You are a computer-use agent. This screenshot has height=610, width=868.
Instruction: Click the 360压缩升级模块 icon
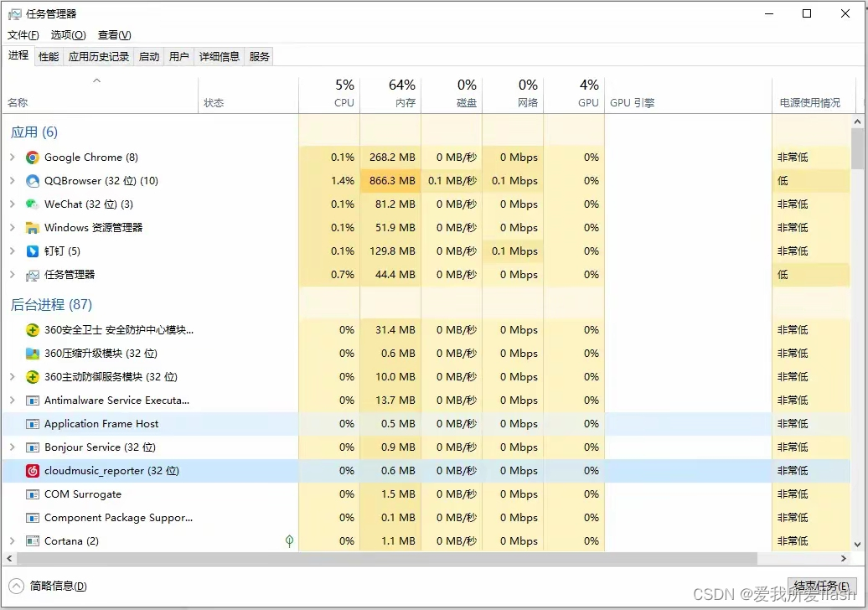[33, 354]
